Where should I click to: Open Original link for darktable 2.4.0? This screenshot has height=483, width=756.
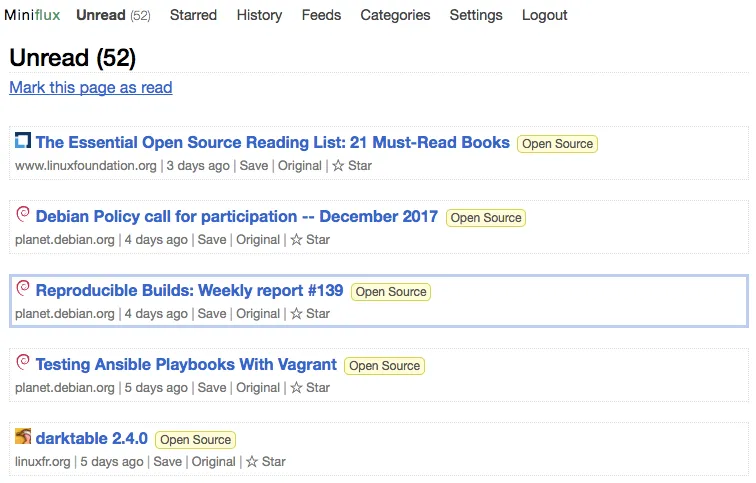(x=214, y=462)
